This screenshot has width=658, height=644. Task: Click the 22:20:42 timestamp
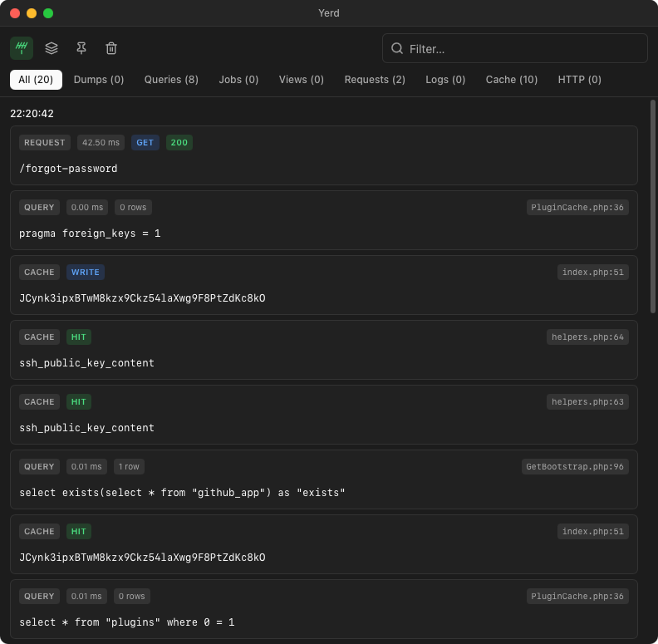click(x=32, y=114)
